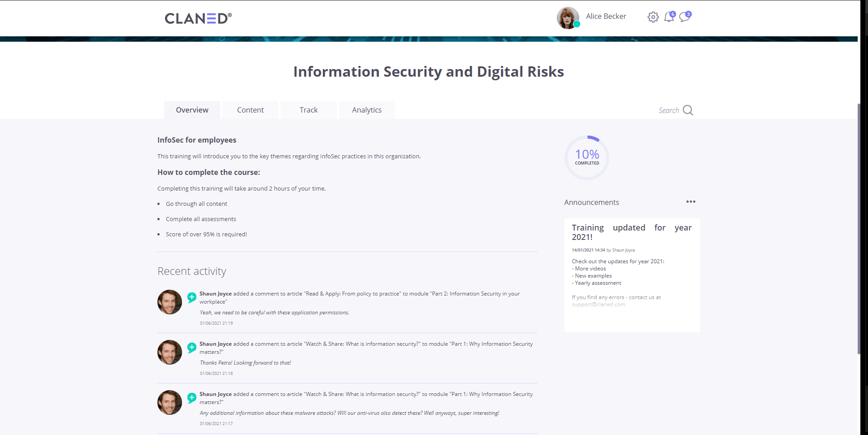Switch to the Content tab
868x435 pixels.
tap(250, 109)
